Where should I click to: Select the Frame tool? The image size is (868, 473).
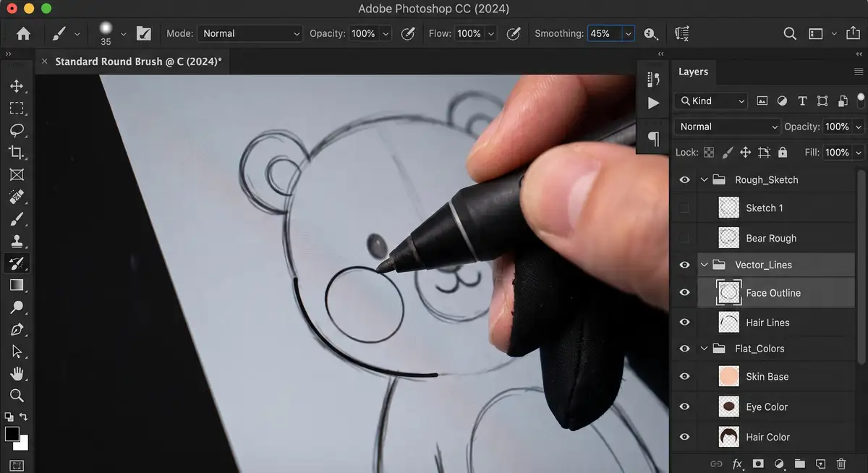(x=16, y=174)
